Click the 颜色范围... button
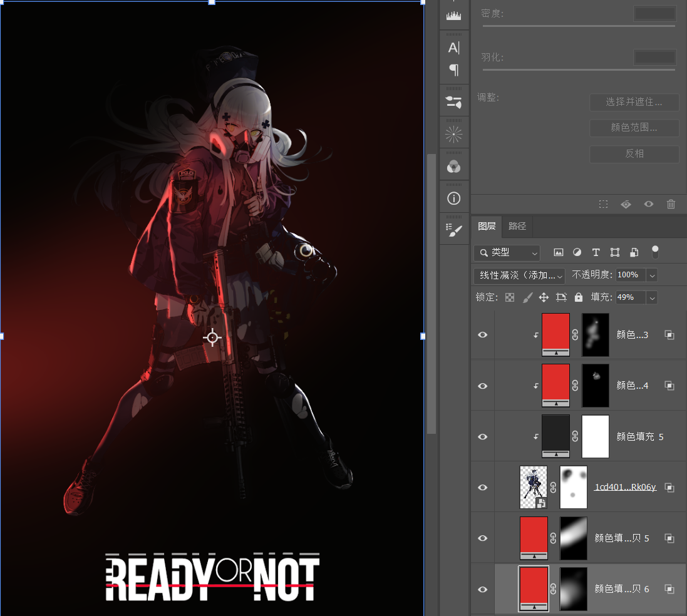The image size is (687, 616). point(634,128)
